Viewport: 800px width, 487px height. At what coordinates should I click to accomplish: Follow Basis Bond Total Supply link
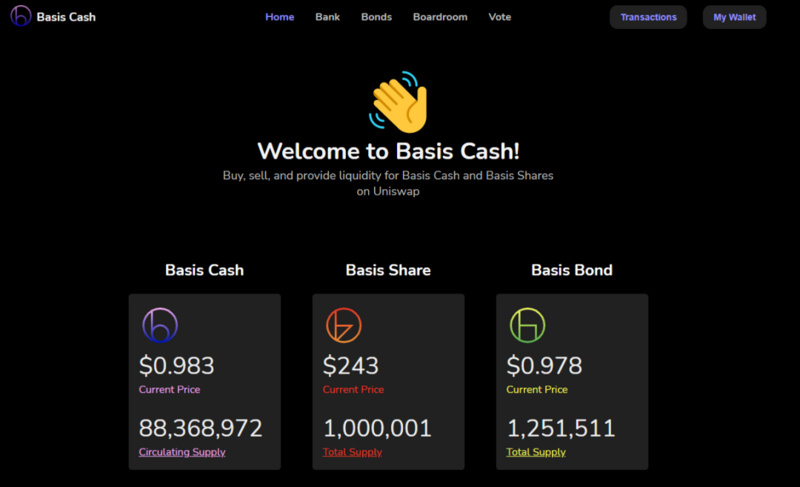click(536, 452)
